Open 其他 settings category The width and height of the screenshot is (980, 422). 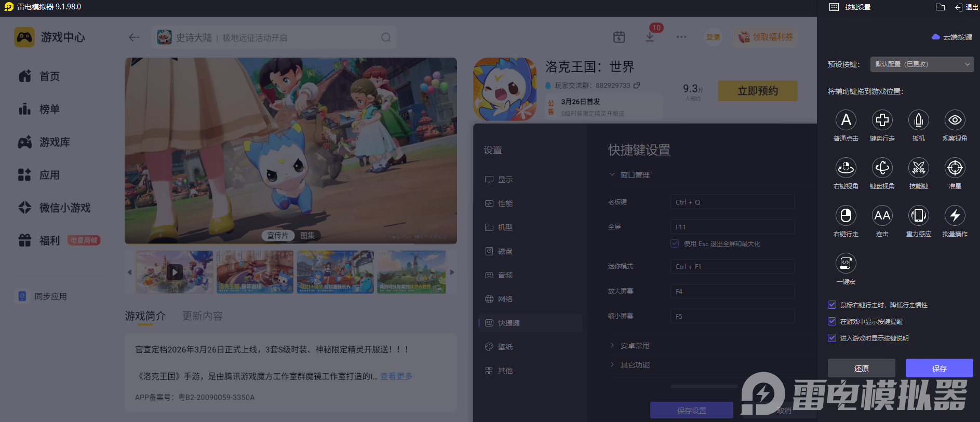(x=530, y=371)
